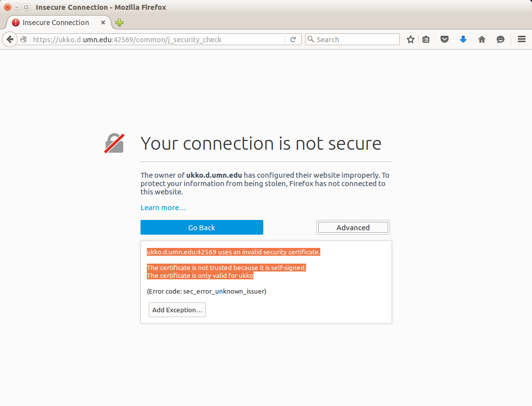Screen dimensions: 532x406
Task: Open the Firefox Hello chat icon
Action: [x=501, y=40]
